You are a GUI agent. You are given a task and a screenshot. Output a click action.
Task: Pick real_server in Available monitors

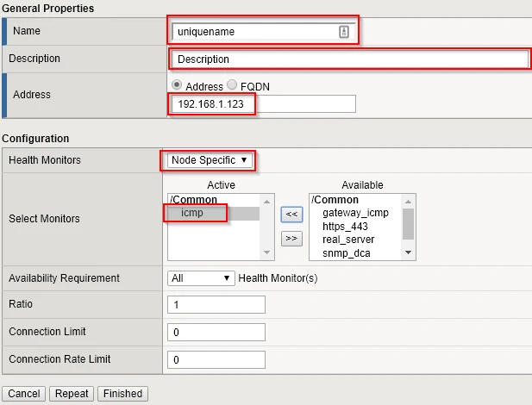(348, 240)
